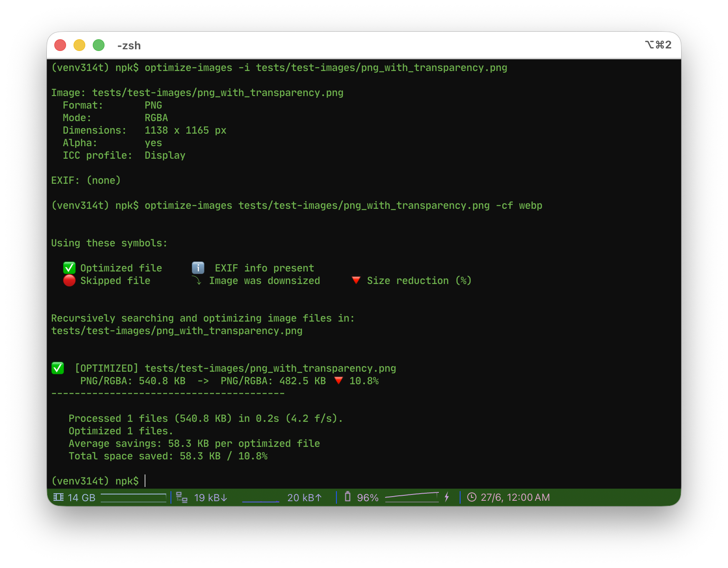Click the 'Processed 1 files' summary line
728x568 pixels.
[x=206, y=418]
